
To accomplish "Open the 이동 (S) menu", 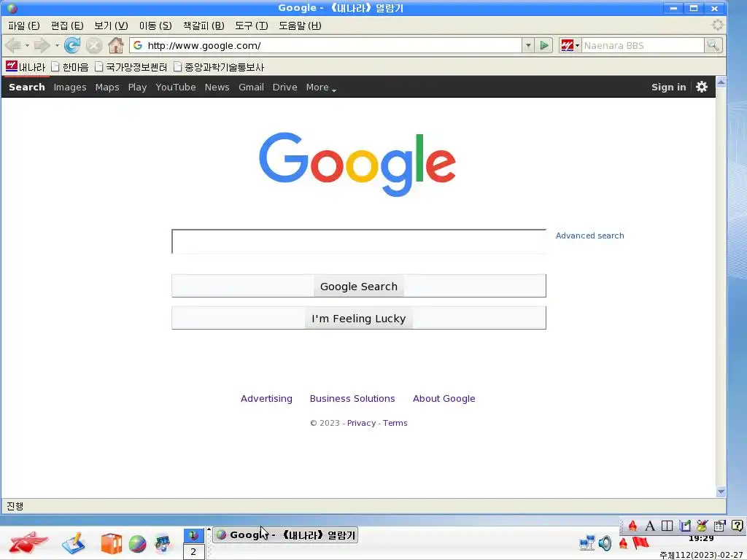I will click(155, 26).
